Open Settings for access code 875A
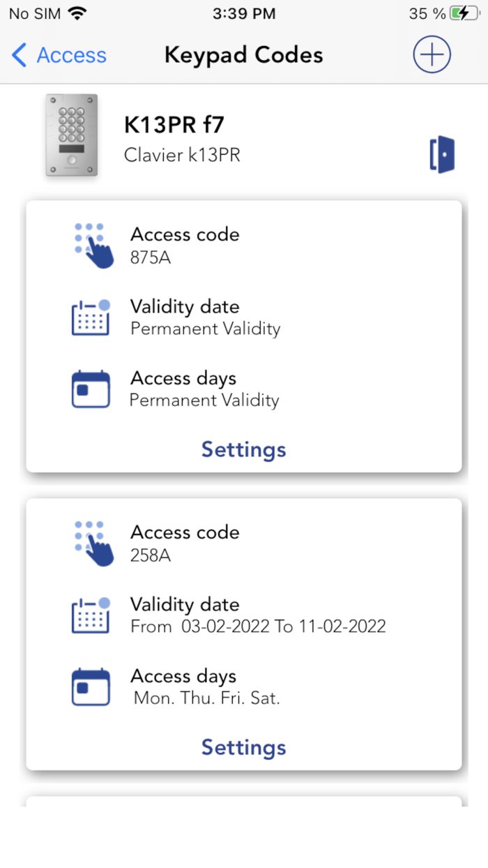 pyautogui.click(x=243, y=449)
